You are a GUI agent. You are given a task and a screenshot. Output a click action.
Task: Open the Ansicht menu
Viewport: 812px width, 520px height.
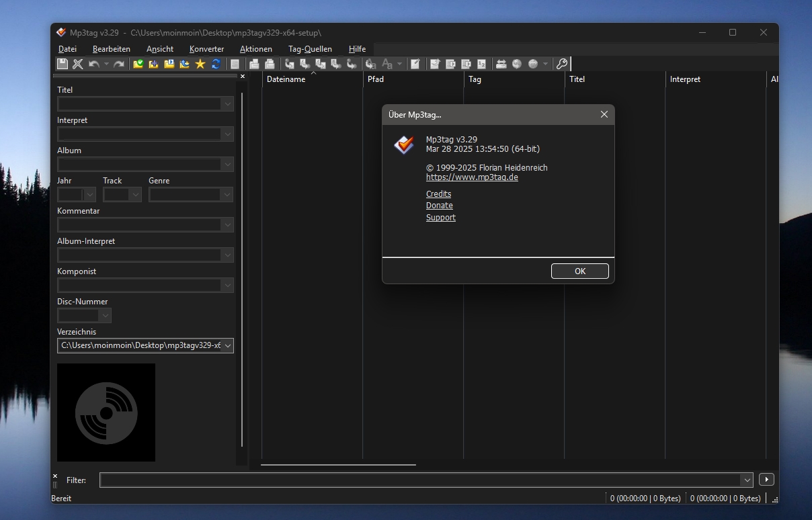click(160, 49)
